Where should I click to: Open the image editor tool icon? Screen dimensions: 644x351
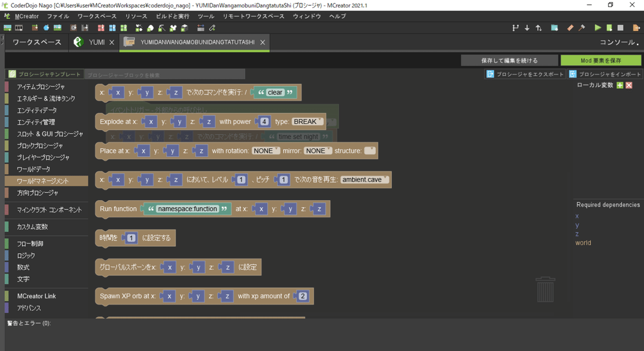[569, 28]
